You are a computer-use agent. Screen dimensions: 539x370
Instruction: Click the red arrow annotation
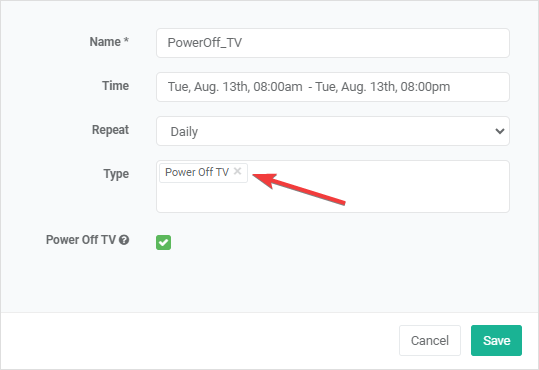[x=299, y=188]
